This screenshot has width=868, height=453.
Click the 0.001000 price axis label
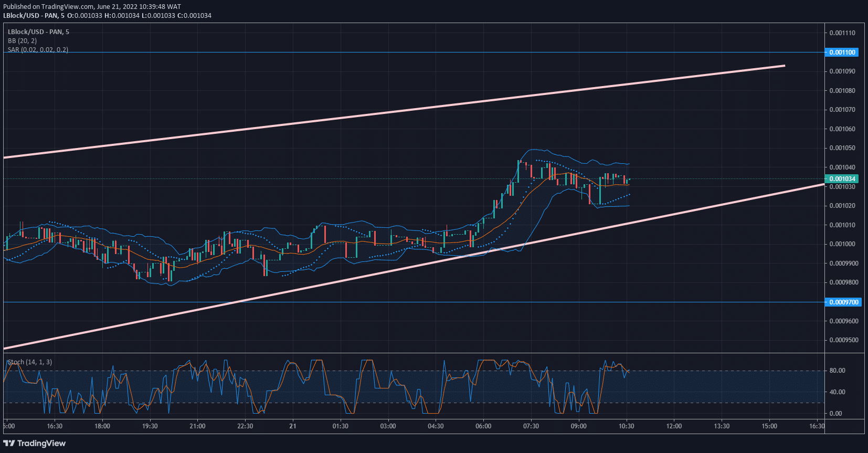click(842, 244)
